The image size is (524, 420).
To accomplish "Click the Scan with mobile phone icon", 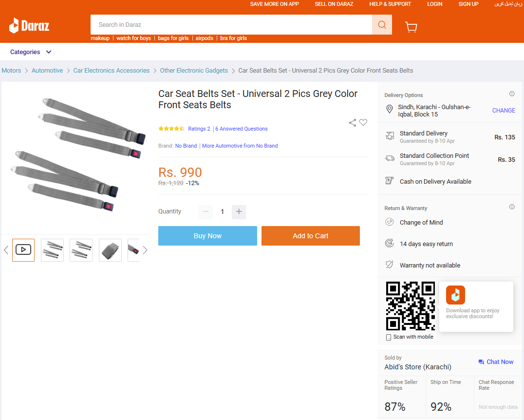I will click(388, 337).
